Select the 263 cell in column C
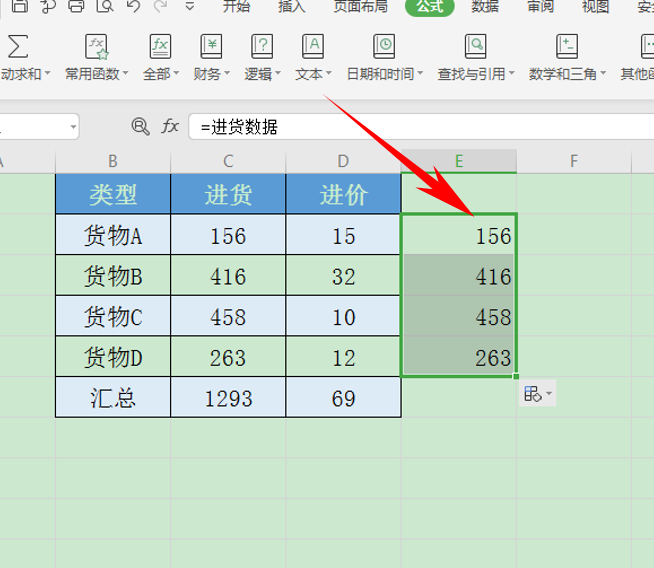Screen dimensions: 654x568 (x=228, y=357)
